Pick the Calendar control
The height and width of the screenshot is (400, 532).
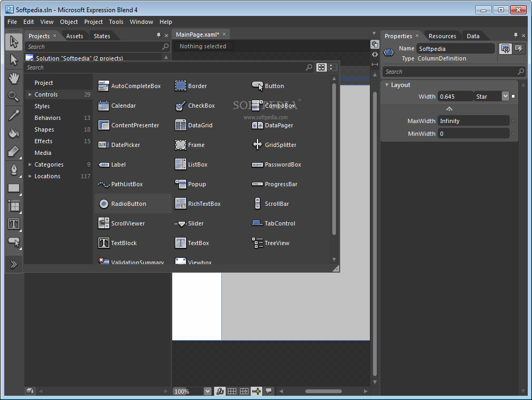[x=117, y=106]
